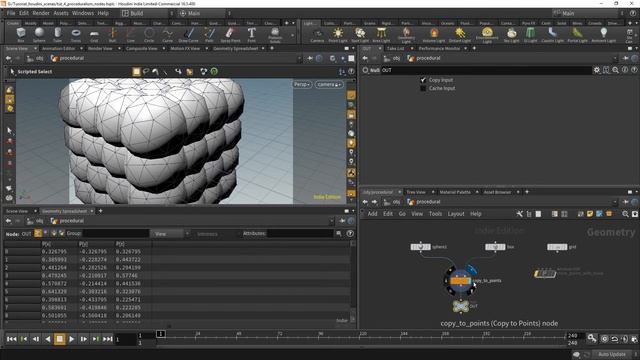The image size is (640, 360).
Task: Switch to the Render View tab
Action: [x=100, y=49]
